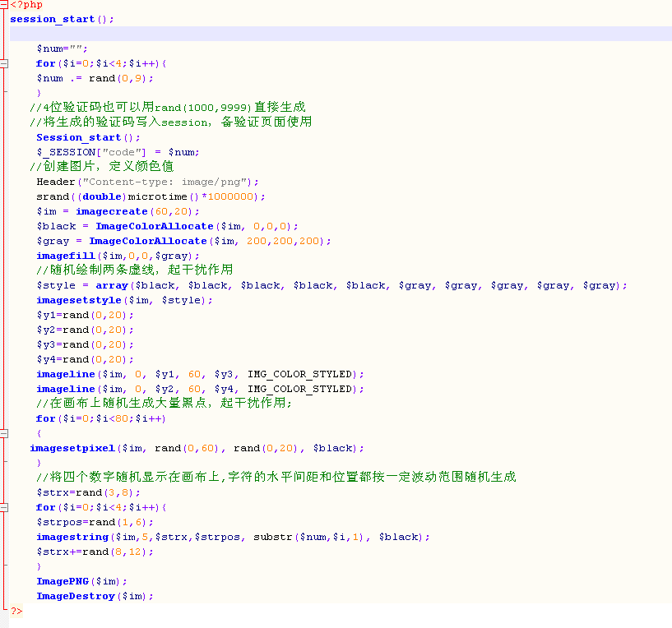Click the $num=""; line
This screenshot has width=672, height=628.
coord(63,48)
